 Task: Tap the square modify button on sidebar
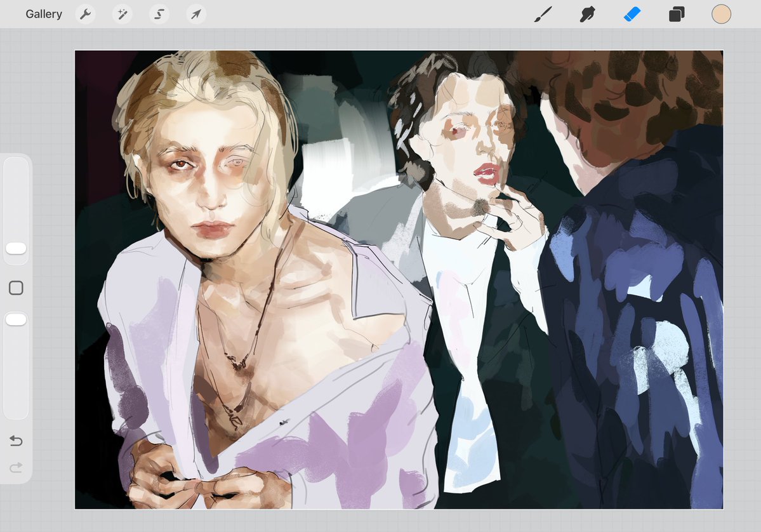tap(16, 288)
